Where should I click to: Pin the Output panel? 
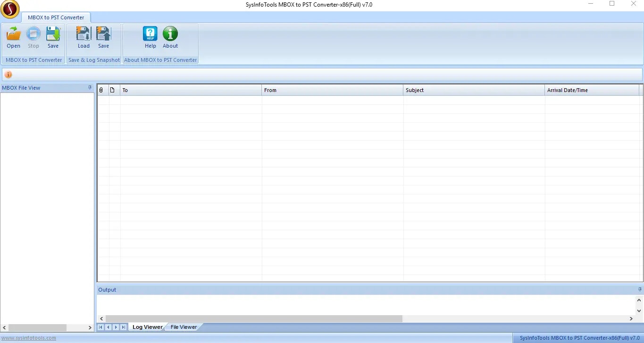[x=640, y=289]
